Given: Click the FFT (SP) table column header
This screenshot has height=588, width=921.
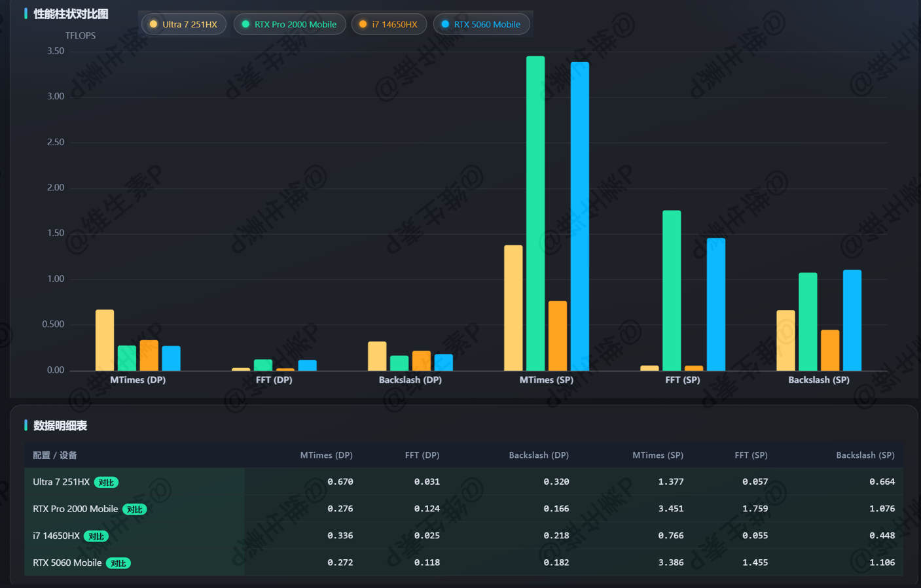Looking at the screenshot, I should pos(751,455).
